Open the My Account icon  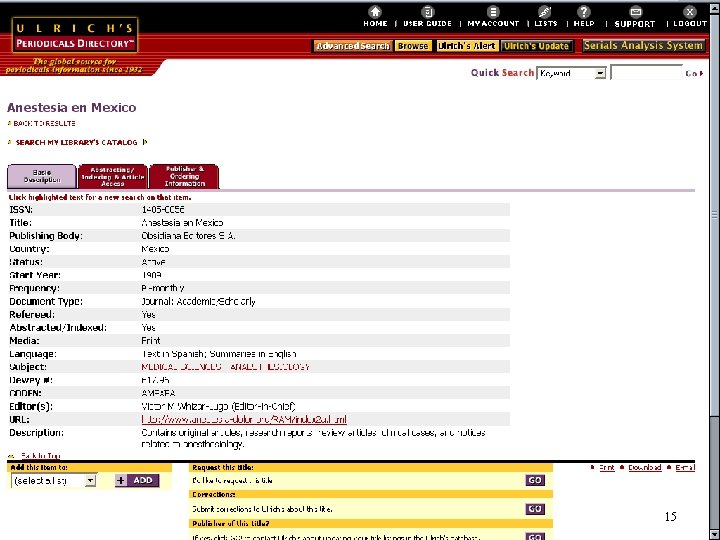coord(493,12)
